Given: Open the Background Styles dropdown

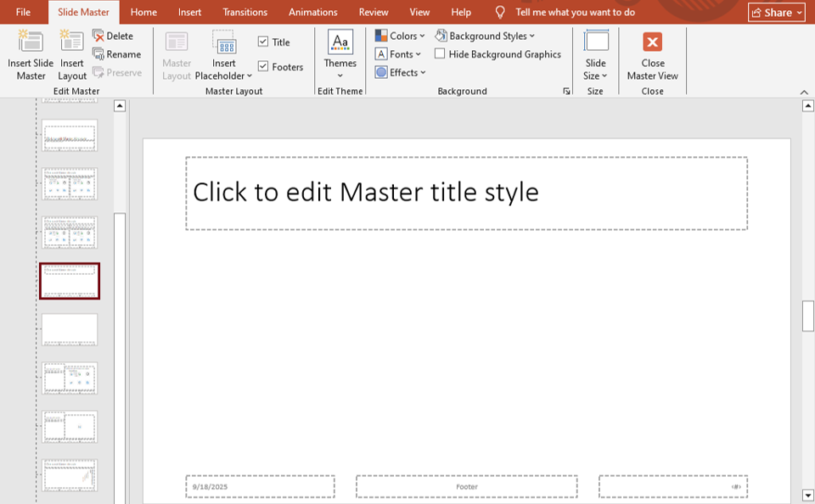Looking at the screenshot, I should (486, 36).
